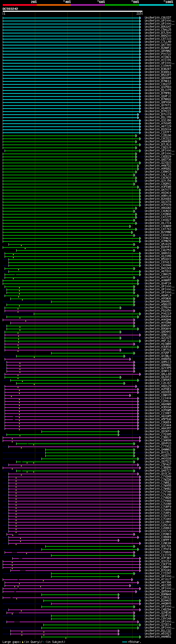Screen dimensions: 176x644
Task: Select hit label UniRef100_C3TMY5
Action: pyautogui.click(x=158, y=66)
